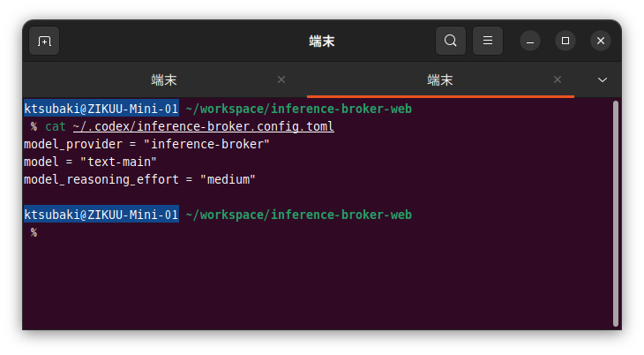This screenshot has height=355, width=644.
Task: Select the second 端末 tab
Action: pyautogui.click(x=440, y=79)
